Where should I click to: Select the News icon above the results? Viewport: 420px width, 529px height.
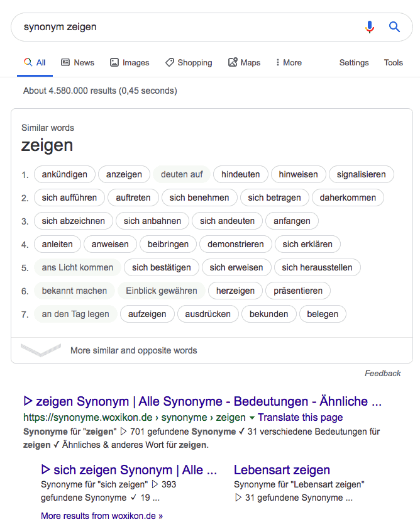point(65,62)
